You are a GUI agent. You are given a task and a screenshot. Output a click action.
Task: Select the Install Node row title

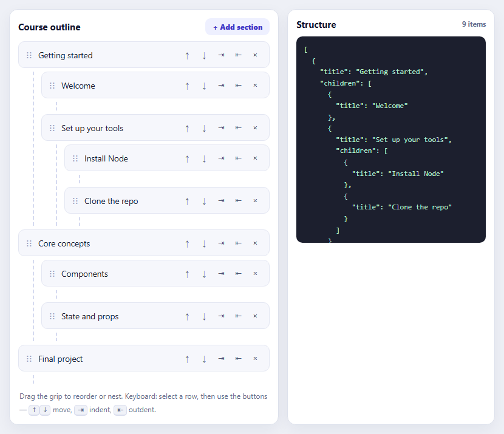coord(106,158)
